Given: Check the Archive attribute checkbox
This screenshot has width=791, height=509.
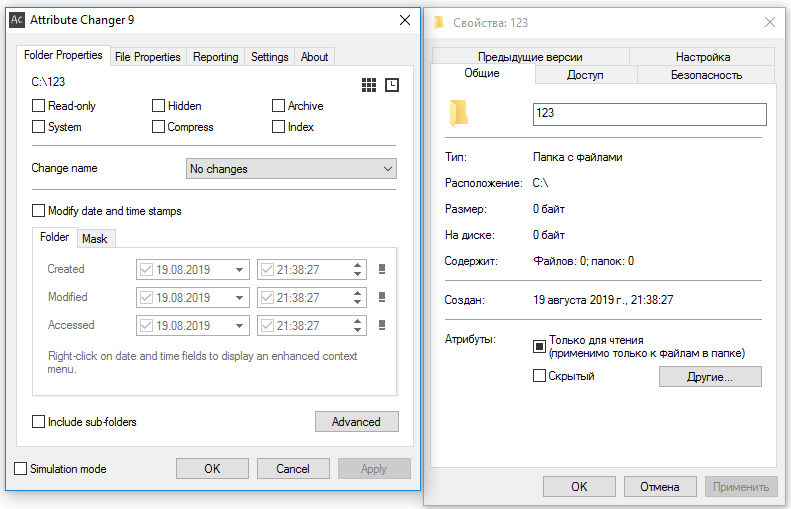Looking at the screenshot, I should pos(278,105).
